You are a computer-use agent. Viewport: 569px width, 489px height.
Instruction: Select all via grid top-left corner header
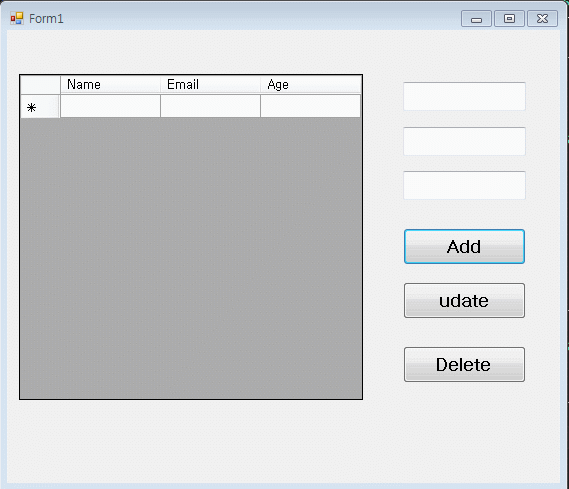40,85
